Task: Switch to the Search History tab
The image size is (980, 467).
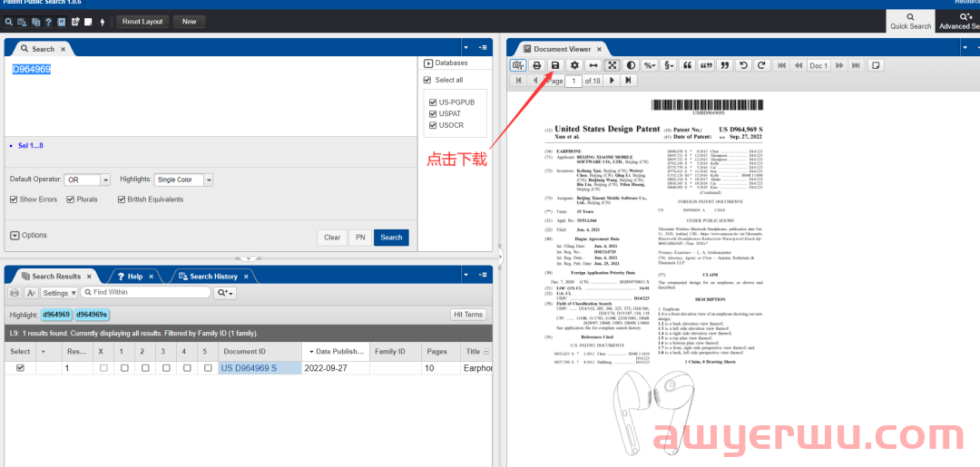Action: pyautogui.click(x=207, y=277)
